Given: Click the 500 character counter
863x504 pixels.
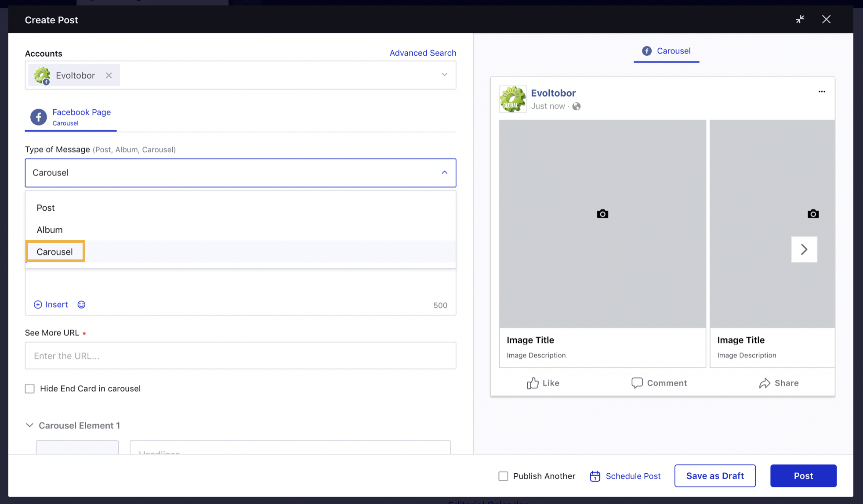Looking at the screenshot, I should [440, 306].
